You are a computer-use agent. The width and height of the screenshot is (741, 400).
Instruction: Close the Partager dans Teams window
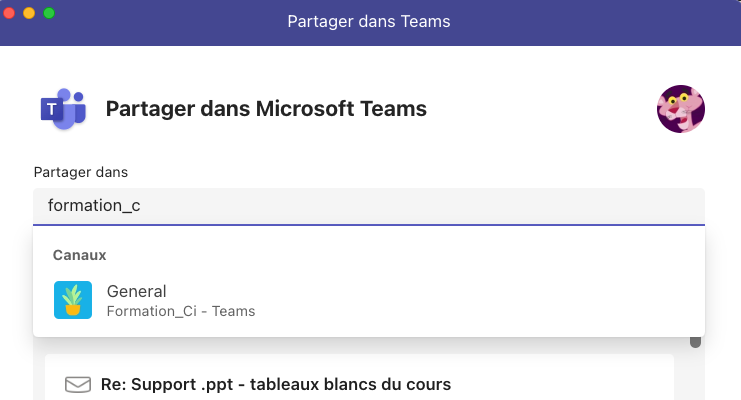point(9,13)
